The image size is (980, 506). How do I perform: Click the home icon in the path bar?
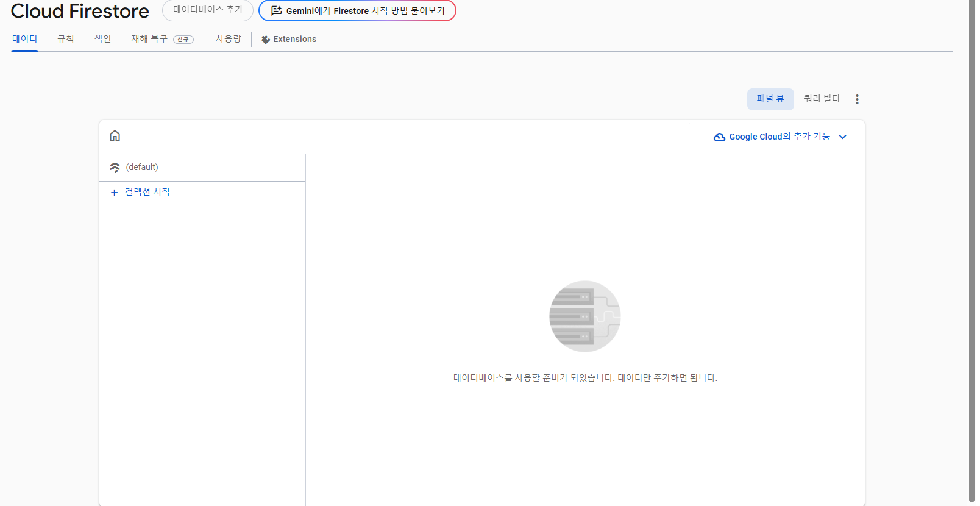pos(115,135)
